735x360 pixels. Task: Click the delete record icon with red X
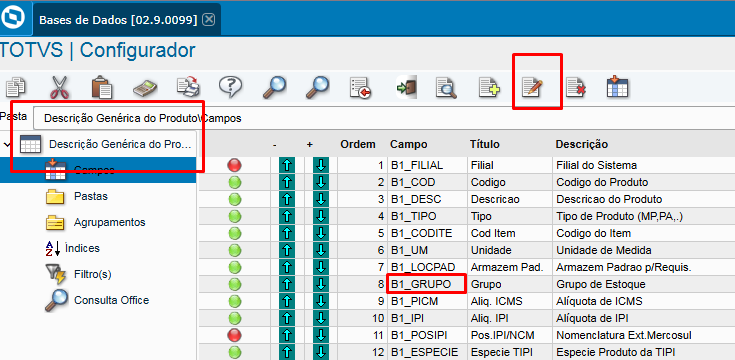point(575,88)
